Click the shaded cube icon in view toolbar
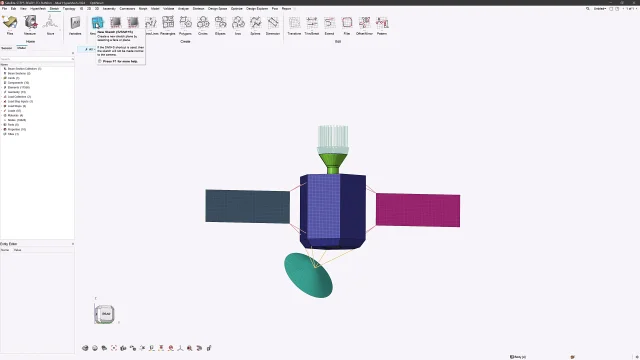640x360 pixels. click(x=85, y=348)
